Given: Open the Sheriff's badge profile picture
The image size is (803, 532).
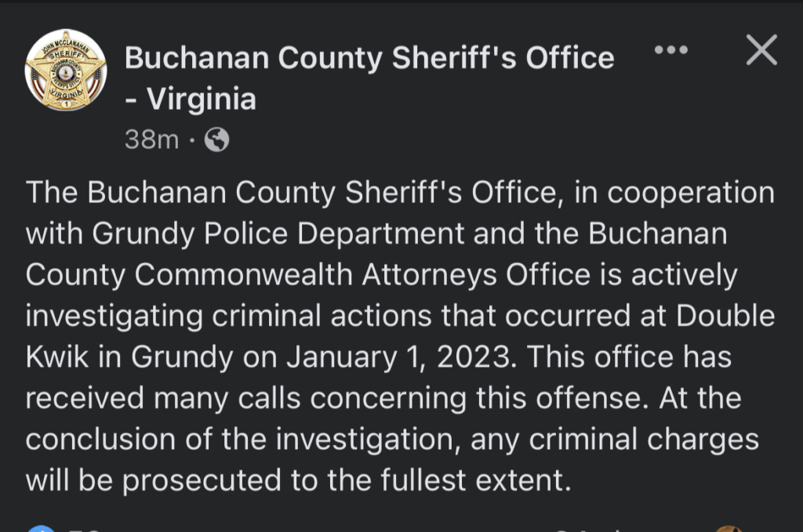Looking at the screenshot, I should coord(66,71).
